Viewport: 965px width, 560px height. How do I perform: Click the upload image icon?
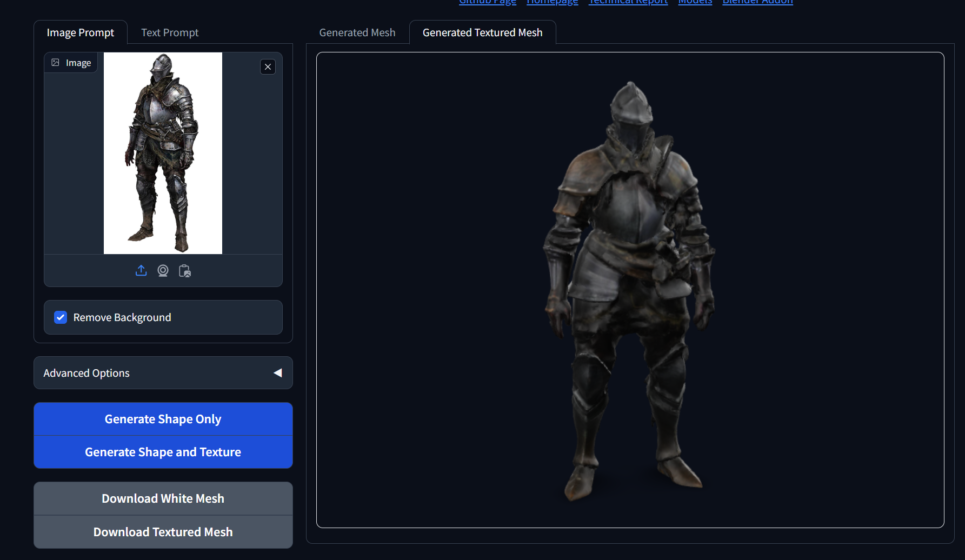pyautogui.click(x=141, y=271)
